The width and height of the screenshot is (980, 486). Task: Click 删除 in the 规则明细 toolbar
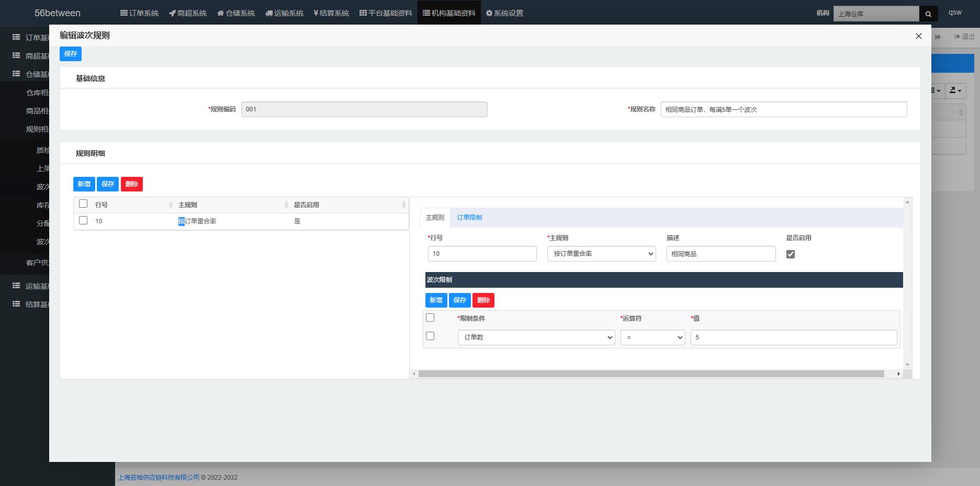(132, 184)
